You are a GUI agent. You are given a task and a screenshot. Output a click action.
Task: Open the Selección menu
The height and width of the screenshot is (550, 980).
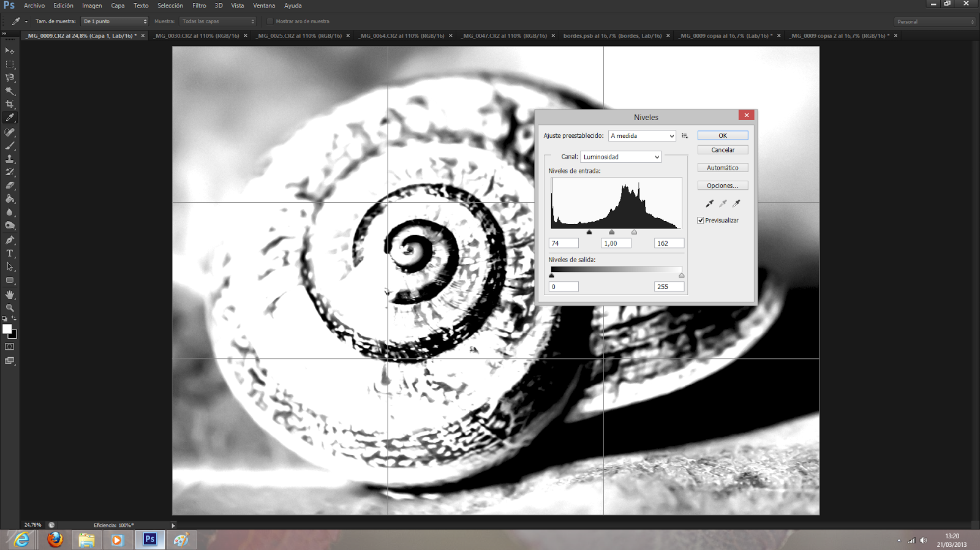pos(170,6)
